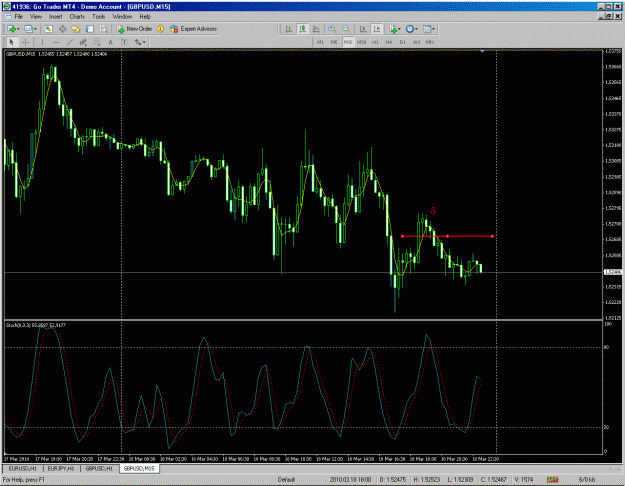Select the M30 timeframe button
This screenshot has height=486, width=625.
pyautogui.click(x=362, y=42)
